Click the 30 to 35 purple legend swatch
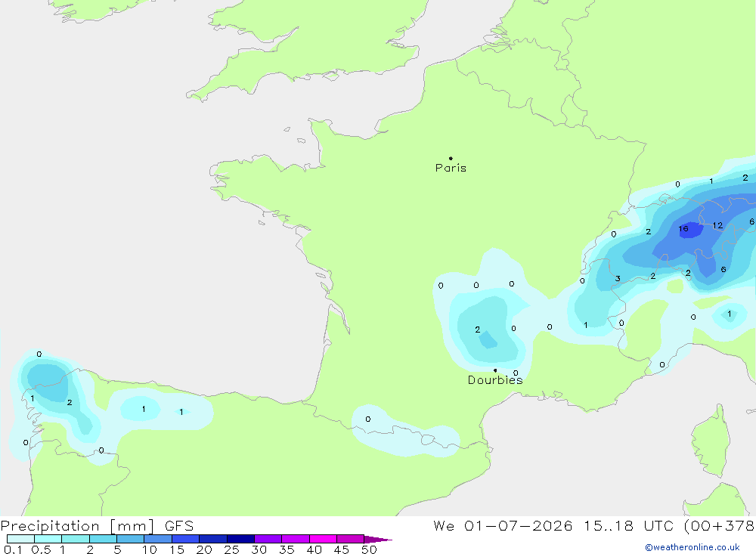 point(268,539)
